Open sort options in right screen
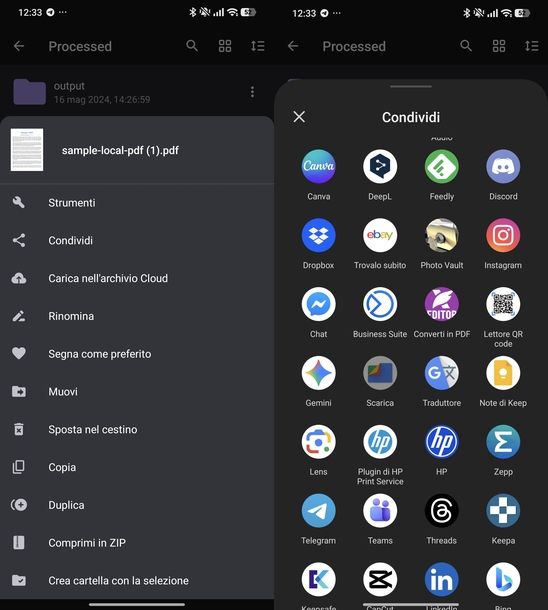Image resolution: width=548 pixels, height=610 pixels. pos(532,46)
